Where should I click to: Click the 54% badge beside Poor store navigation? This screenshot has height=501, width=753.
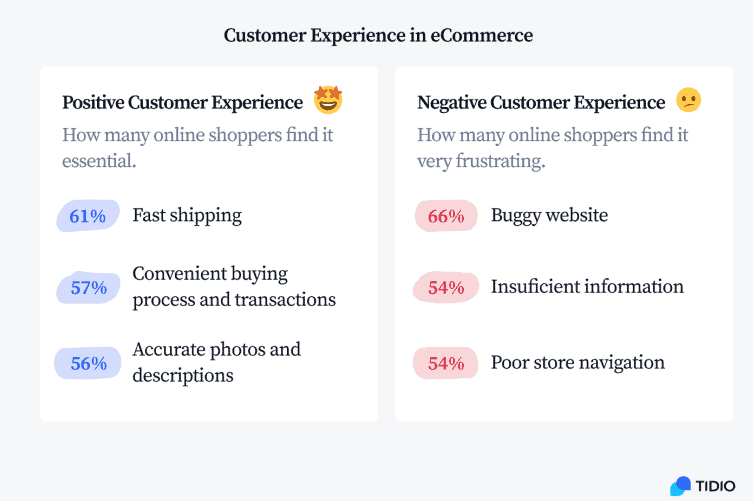[x=446, y=364]
